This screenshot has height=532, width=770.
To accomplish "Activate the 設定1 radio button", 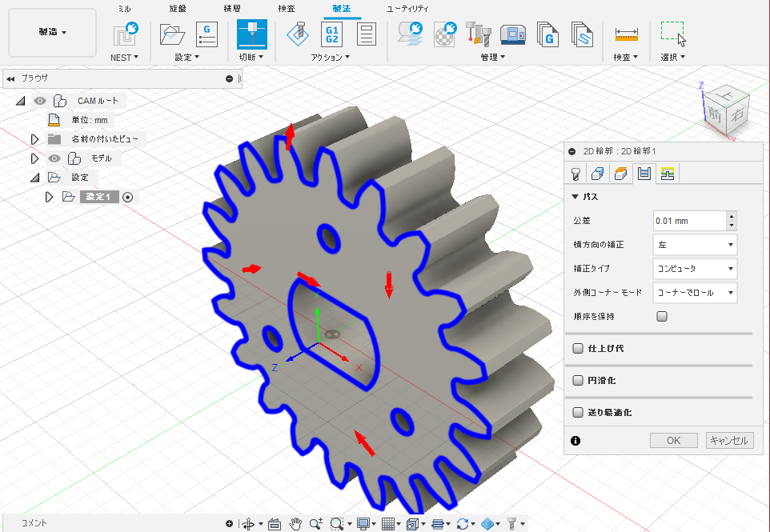I will [128, 197].
